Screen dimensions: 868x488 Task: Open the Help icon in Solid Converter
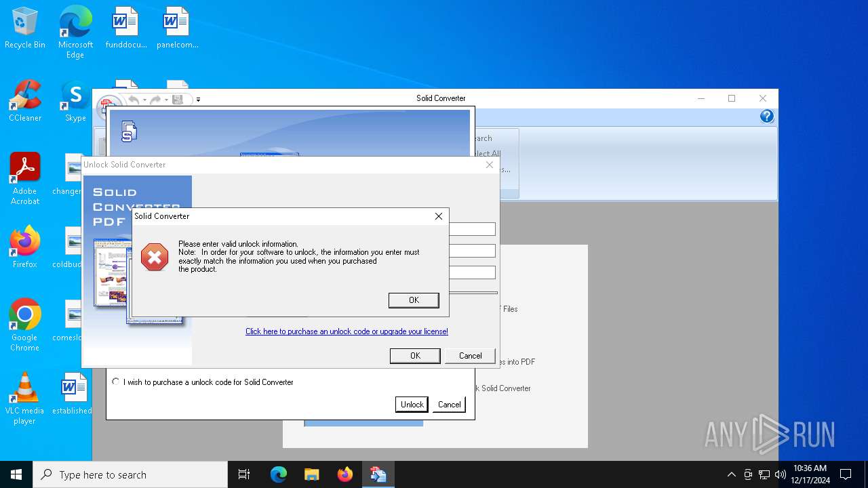coord(767,117)
